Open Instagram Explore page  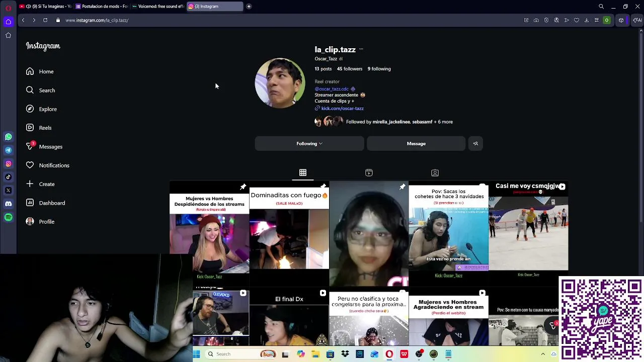click(x=42, y=109)
